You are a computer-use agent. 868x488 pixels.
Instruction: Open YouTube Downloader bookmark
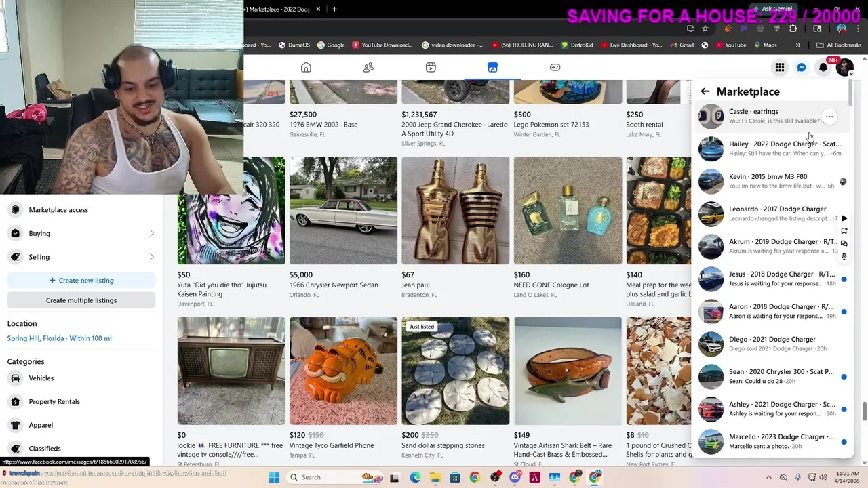click(x=382, y=45)
